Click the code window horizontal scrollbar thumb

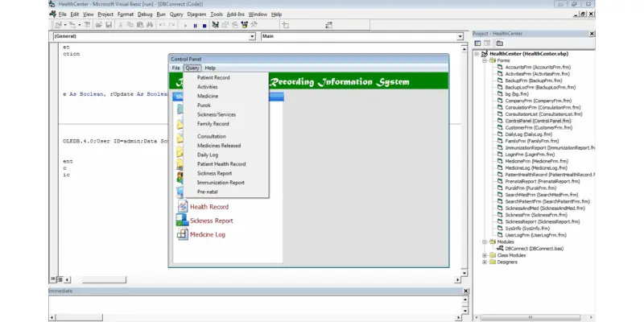tap(104, 280)
